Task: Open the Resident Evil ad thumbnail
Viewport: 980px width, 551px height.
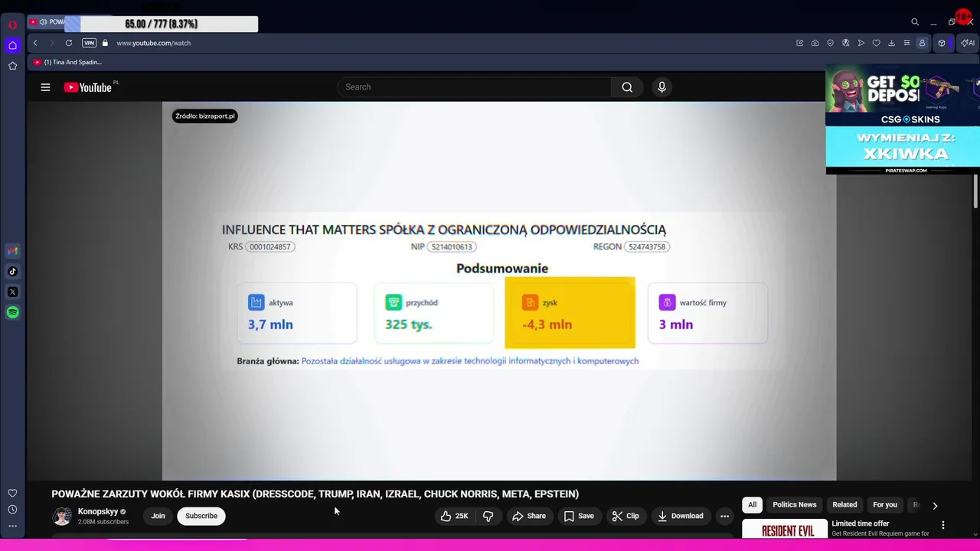Action: 785,529
